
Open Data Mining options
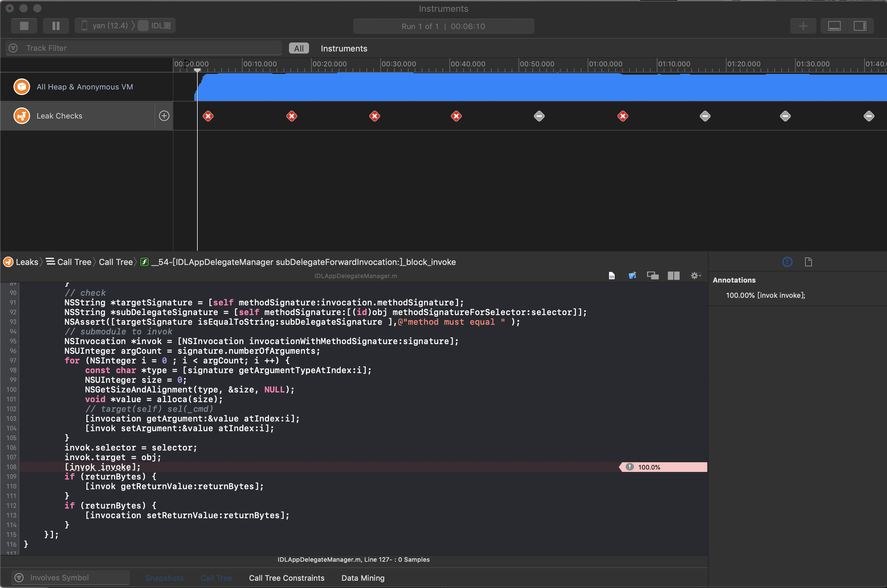pos(363,578)
